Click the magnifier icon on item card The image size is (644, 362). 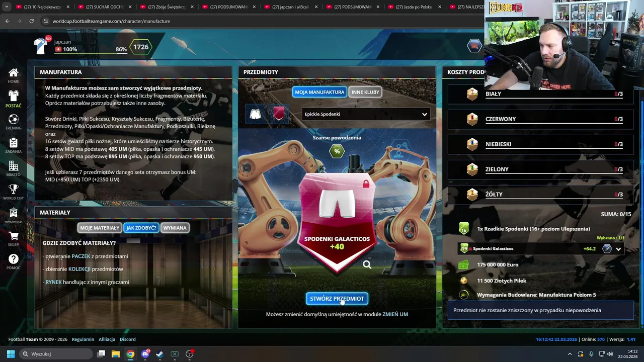(x=367, y=264)
